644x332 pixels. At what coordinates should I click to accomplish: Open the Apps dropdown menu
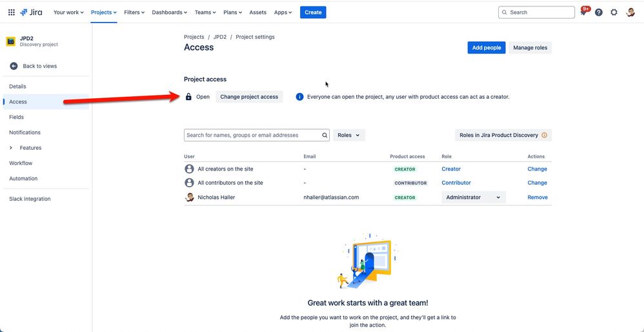(x=283, y=12)
